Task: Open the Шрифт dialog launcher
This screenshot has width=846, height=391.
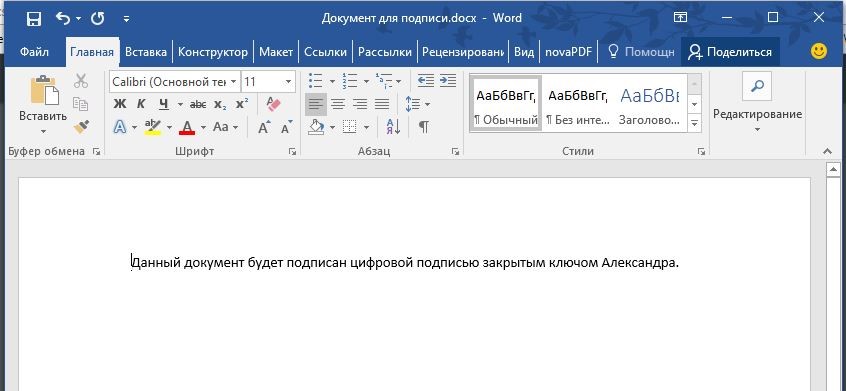Action: pos(292,152)
